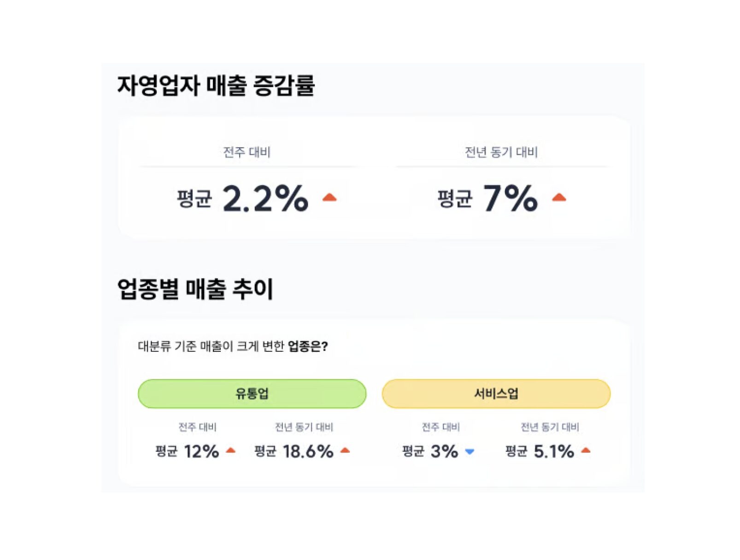The width and height of the screenshot is (740, 560).
Task: Click blue down arrow next to 3%
Action: click(x=470, y=452)
